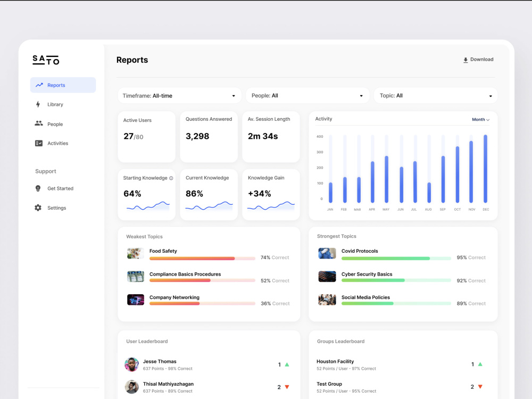Open the Timeframe: All-time dropdown

tap(179, 96)
